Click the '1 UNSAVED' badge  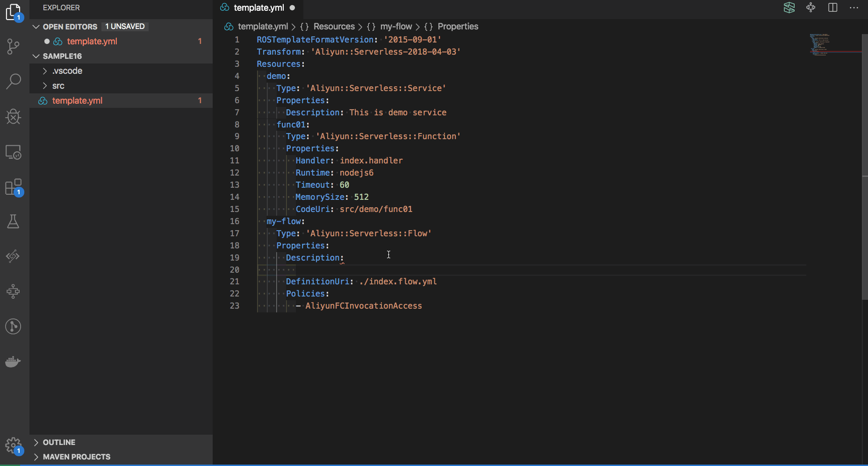tap(125, 27)
